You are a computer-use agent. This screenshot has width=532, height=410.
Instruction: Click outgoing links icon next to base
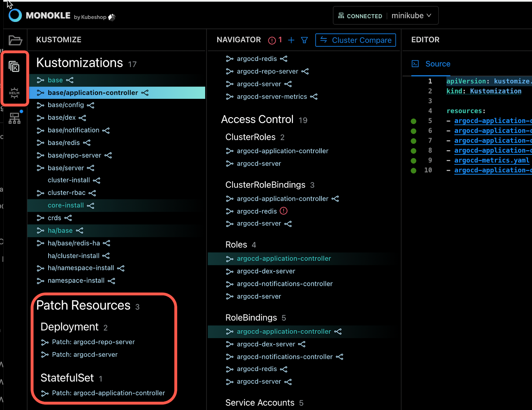[70, 80]
